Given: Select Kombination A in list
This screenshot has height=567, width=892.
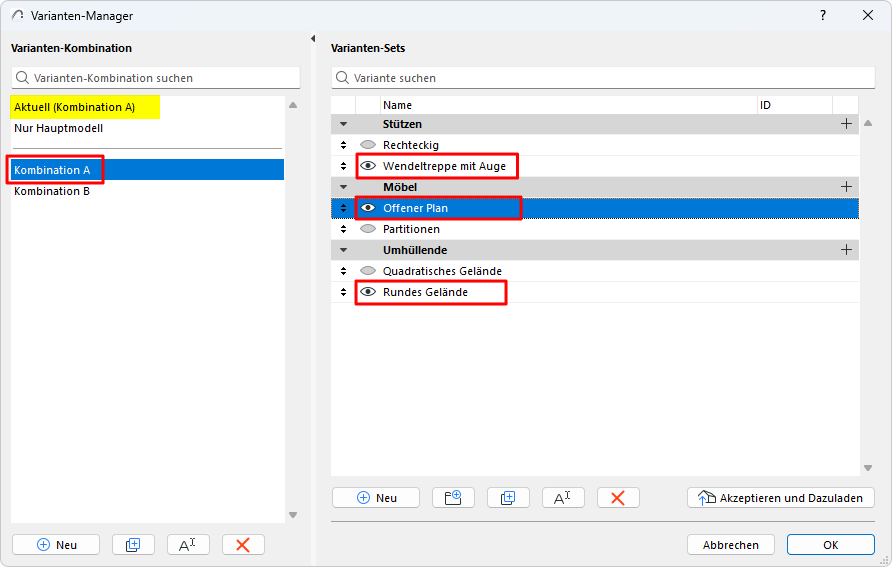Looking at the screenshot, I should 147,169.
